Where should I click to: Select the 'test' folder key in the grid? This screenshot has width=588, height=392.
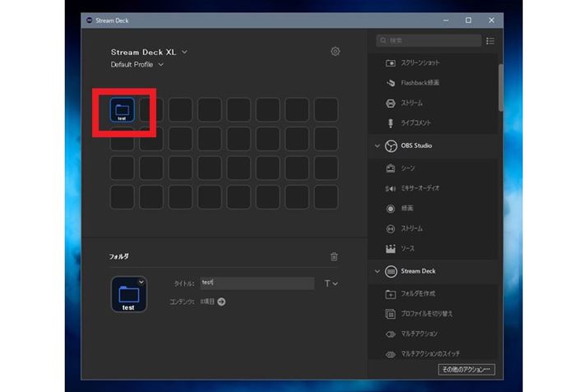click(123, 109)
